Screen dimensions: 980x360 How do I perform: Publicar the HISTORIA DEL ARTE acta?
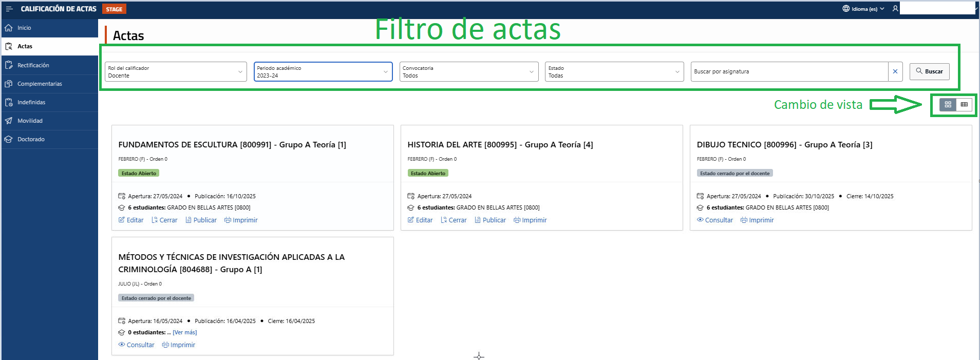[490, 220]
